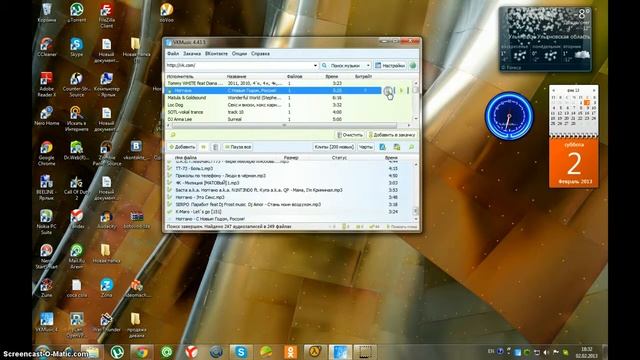Open the Adobe Reader X desktop icon
Screen dimensions: 640x360
click(47, 84)
